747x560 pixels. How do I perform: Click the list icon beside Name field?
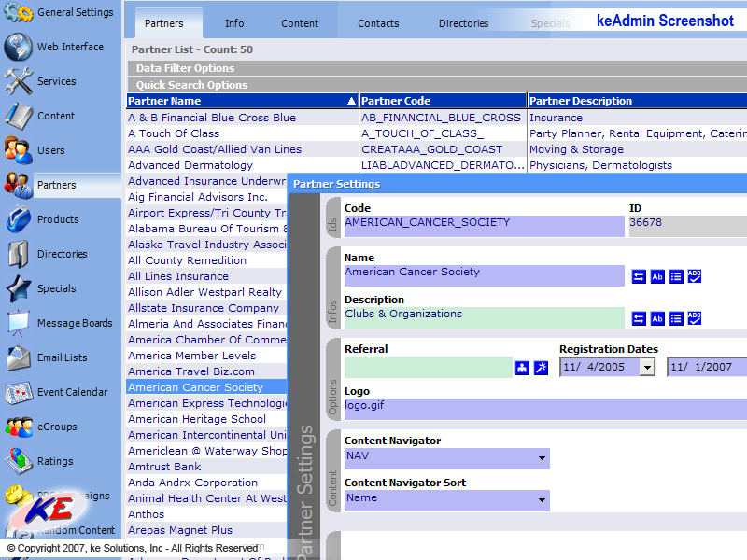[676, 276]
